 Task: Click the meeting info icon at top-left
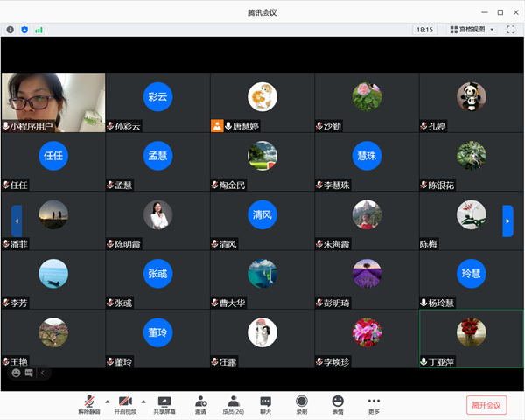pyautogui.click(x=10, y=29)
